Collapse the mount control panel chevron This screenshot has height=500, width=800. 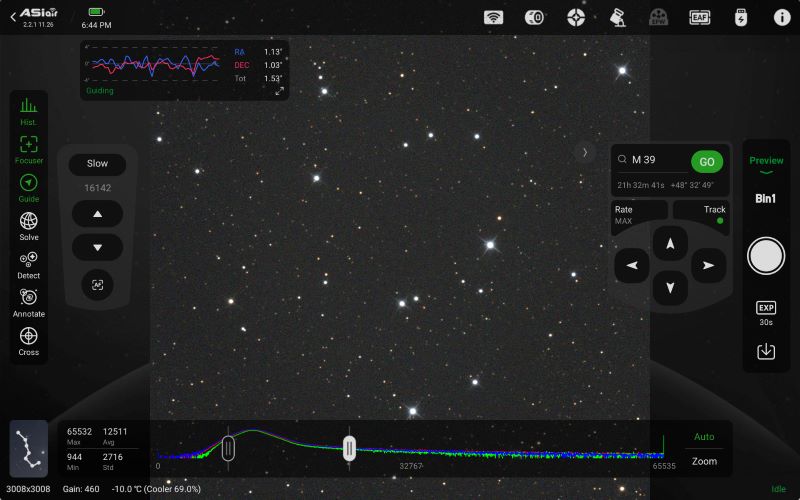[585, 152]
